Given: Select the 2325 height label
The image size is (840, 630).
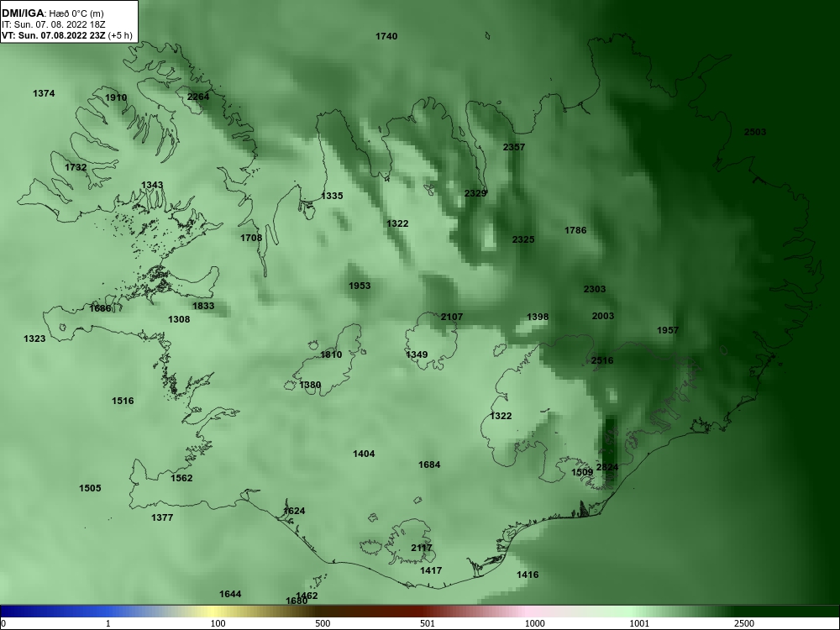Looking at the screenshot, I should point(523,239).
